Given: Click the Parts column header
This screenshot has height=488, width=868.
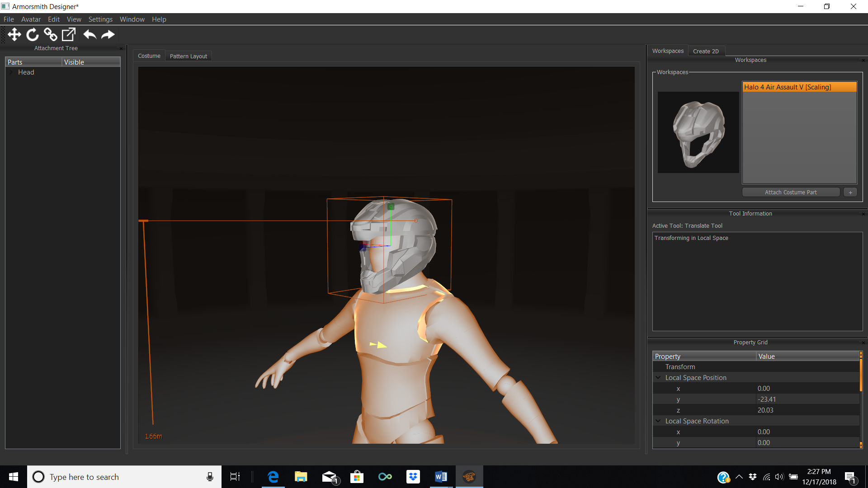Looking at the screenshot, I should click(33, 62).
